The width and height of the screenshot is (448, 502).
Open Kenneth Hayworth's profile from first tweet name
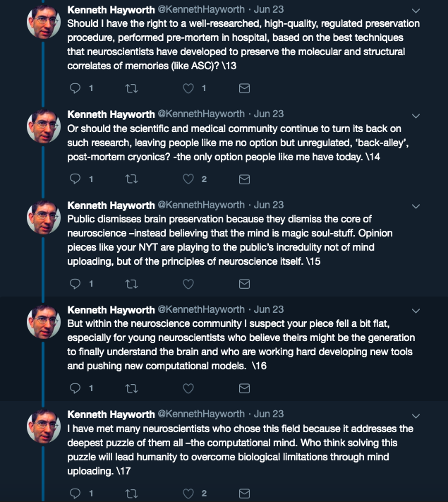coord(111,10)
